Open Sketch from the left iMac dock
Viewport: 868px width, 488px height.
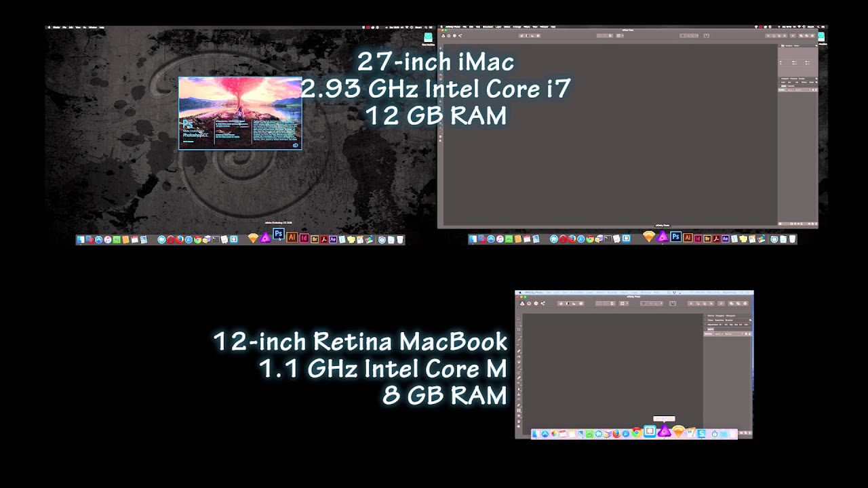(253, 238)
